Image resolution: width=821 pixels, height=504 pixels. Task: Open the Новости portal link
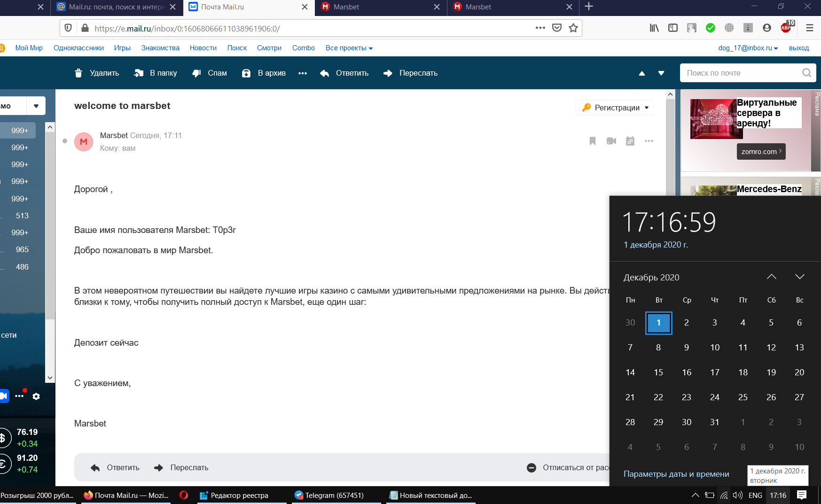coord(203,48)
